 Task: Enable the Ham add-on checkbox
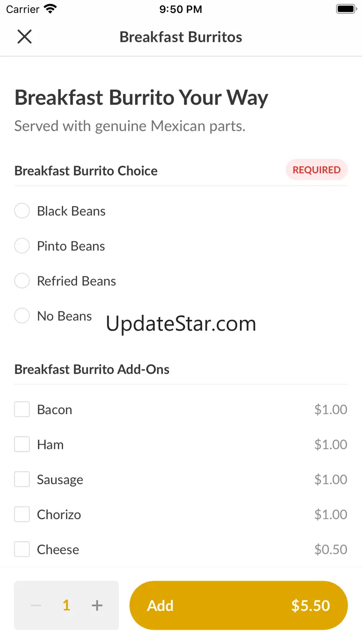coord(22,444)
